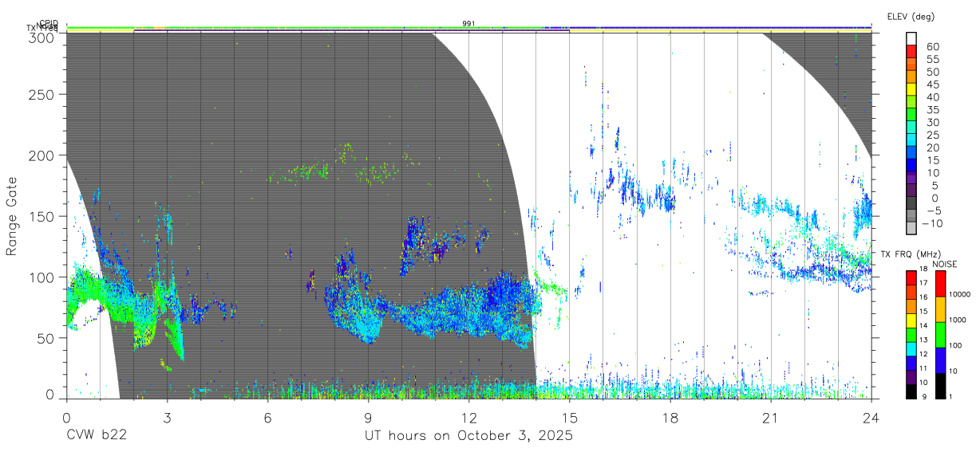Click the "991" CPID value at top
980x452 pixels.
coord(469,24)
